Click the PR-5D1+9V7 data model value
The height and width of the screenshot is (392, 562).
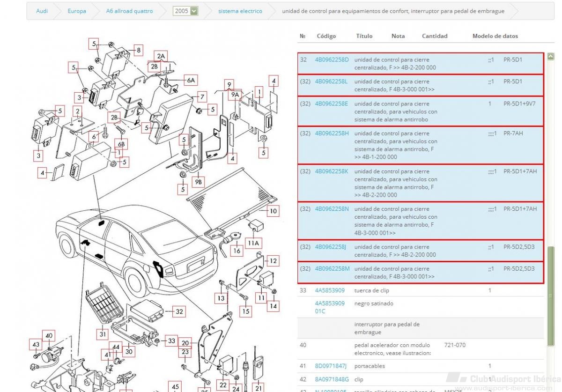pyautogui.click(x=519, y=104)
